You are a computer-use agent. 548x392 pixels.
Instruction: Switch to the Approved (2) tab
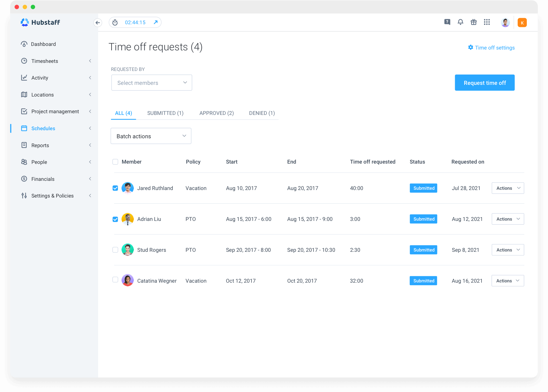pos(217,113)
